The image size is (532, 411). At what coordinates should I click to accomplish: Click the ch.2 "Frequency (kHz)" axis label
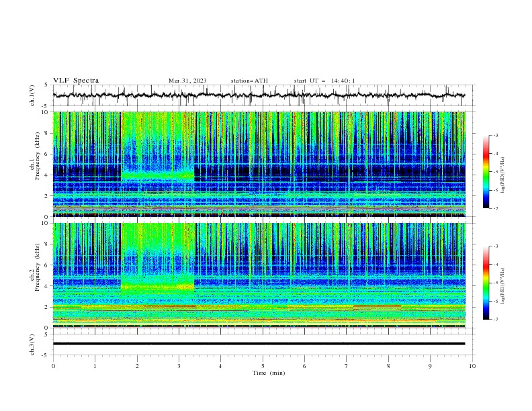click(x=38, y=267)
